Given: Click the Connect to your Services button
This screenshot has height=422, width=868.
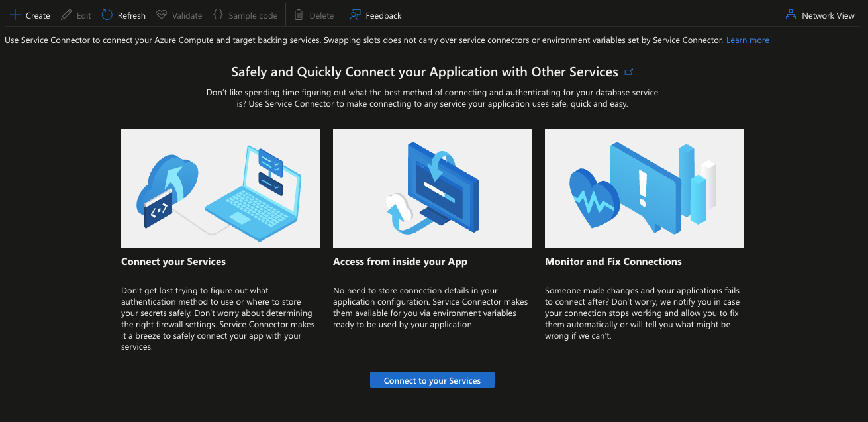Looking at the screenshot, I should (x=432, y=380).
